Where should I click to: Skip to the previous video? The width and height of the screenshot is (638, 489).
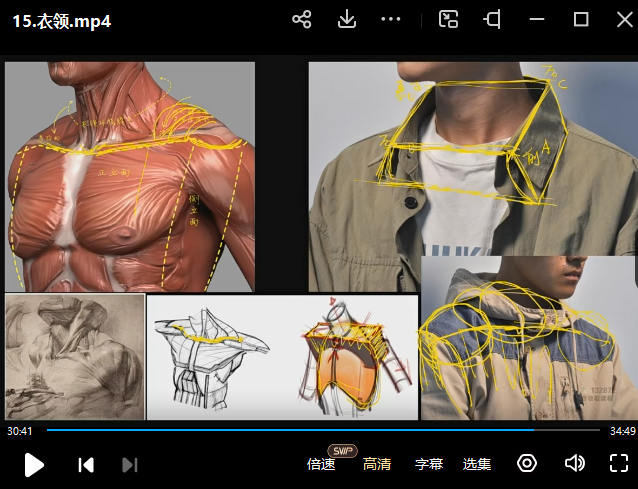coord(86,464)
